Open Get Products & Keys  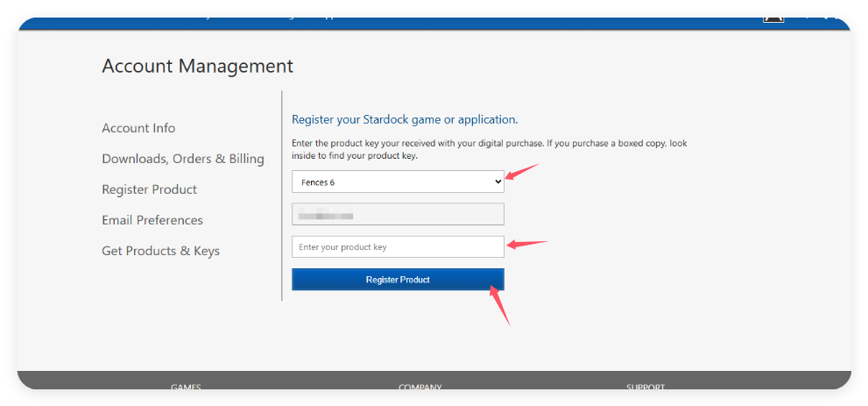pos(160,251)
